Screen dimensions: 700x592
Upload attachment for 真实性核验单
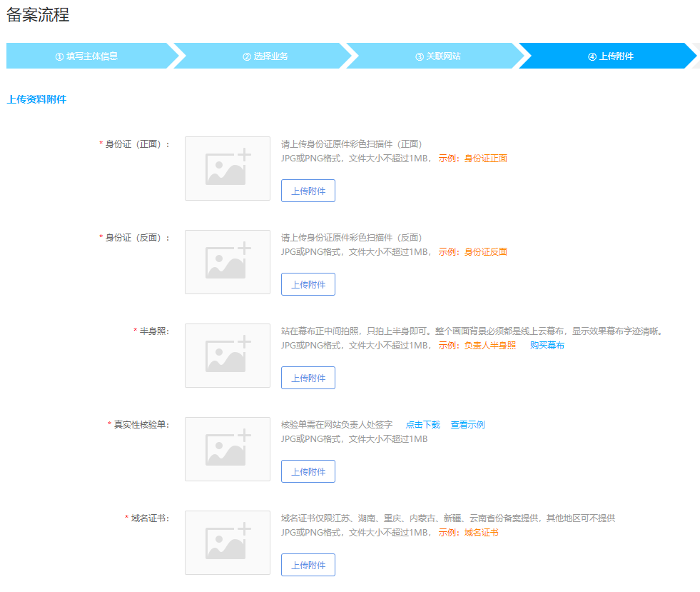(x=308, y=471)
